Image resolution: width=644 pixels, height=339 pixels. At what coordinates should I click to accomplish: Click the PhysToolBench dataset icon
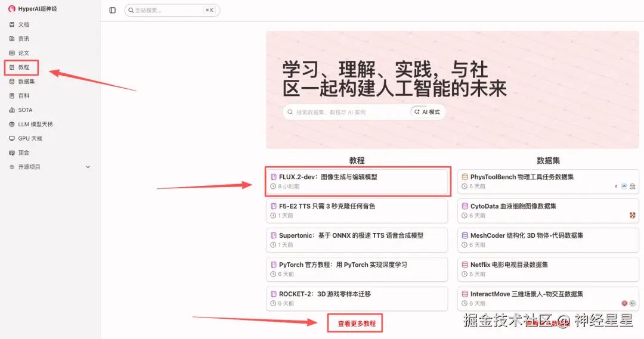point(465,177)
